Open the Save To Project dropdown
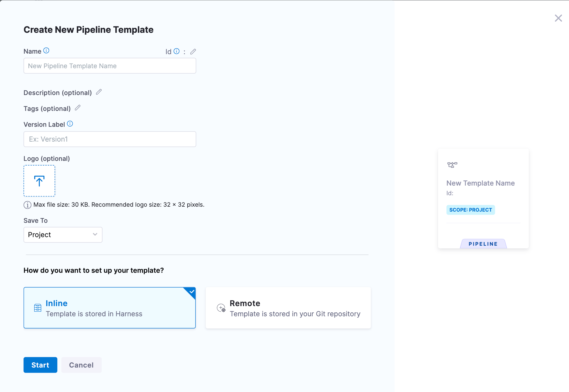 tap(63, 235)
